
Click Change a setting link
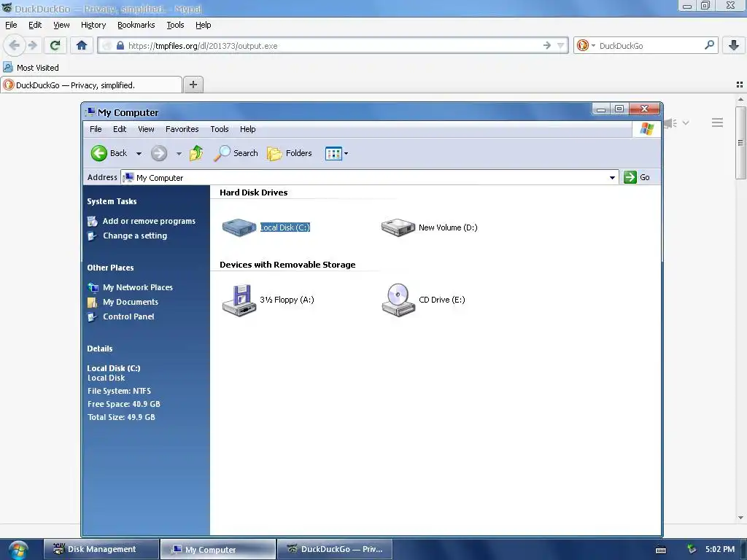(x=135, y=236)
